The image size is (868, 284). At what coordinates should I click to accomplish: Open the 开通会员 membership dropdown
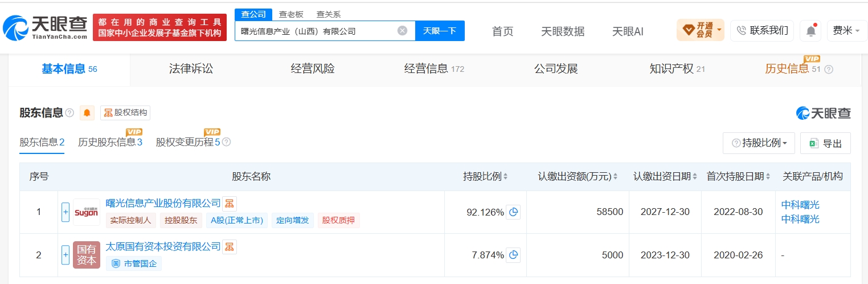point(700,30)
